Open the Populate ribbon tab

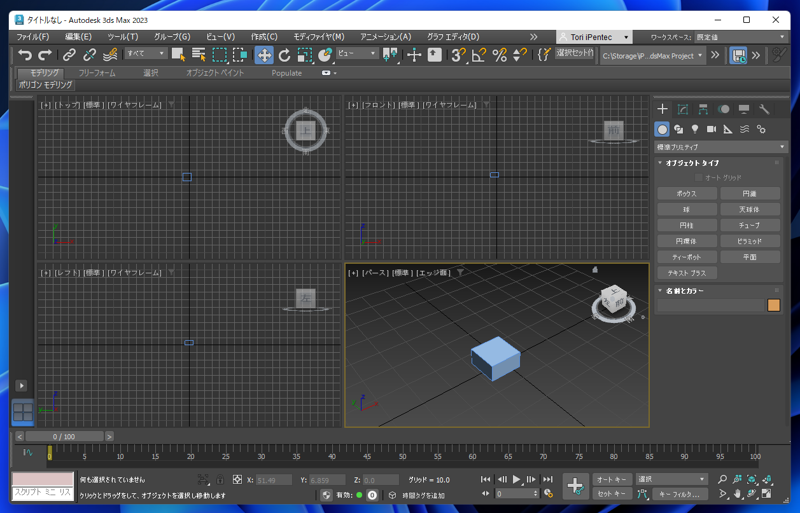287,73
